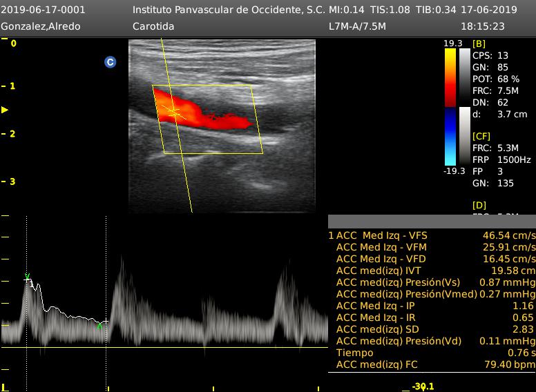The height and width of the screenshot is (392, 536).
Task: Click the probe label L7M-A/7.5M
Action: click(x=357, y=26)
